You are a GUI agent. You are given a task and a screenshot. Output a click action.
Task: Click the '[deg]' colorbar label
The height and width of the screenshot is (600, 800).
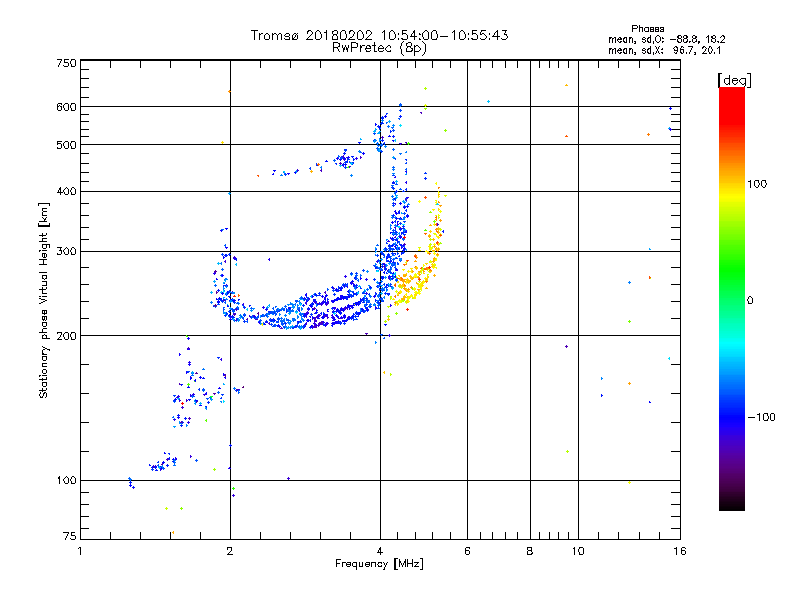734,80
